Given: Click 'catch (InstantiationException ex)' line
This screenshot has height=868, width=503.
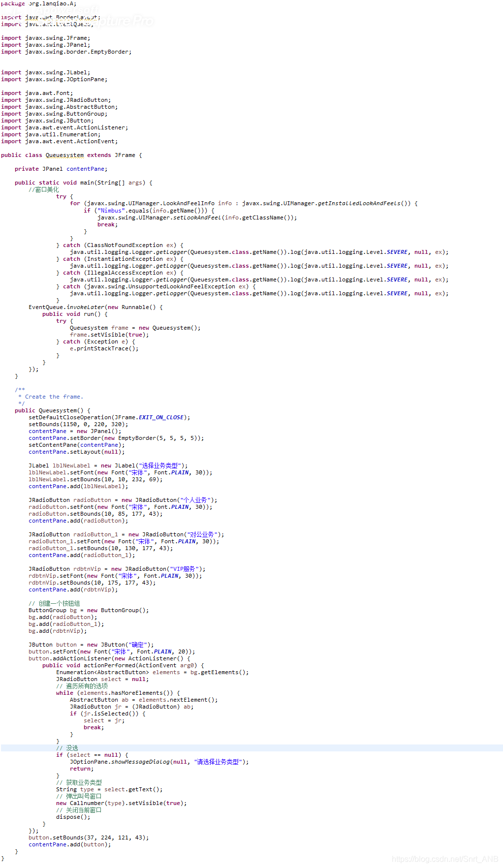Looking at the screenshot, I should coord(120,259).
